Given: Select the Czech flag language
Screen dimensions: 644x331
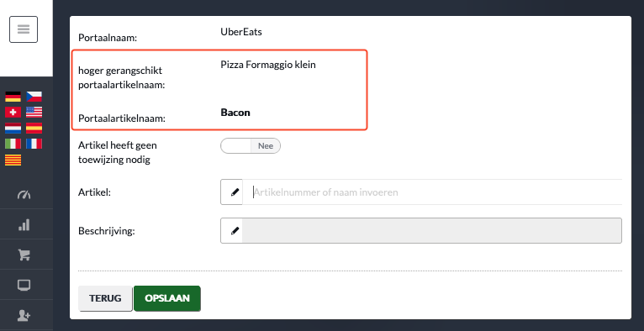Looking at the screenshot, I should pos(34,97).
